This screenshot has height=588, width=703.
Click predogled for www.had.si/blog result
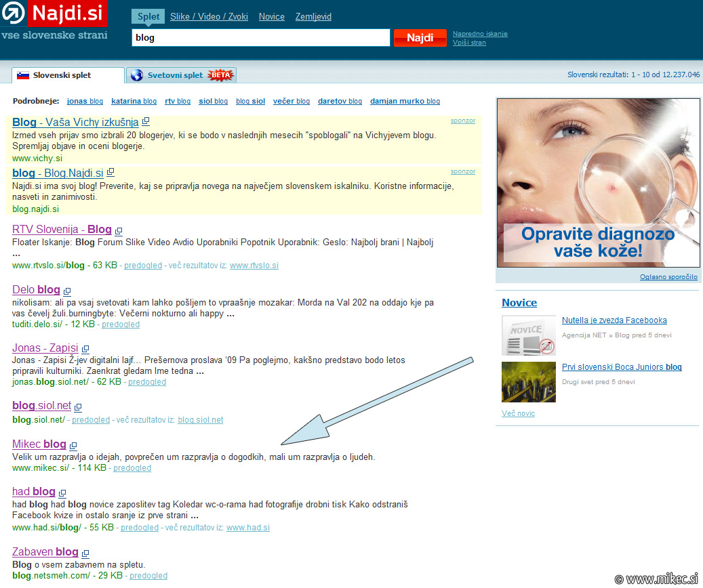(x=140, y=528)
